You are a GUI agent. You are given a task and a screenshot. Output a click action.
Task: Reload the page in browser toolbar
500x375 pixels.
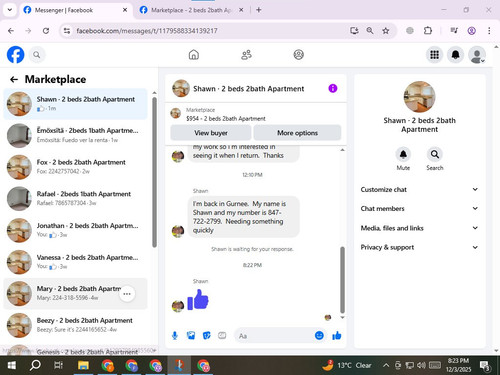click(46, 31)
